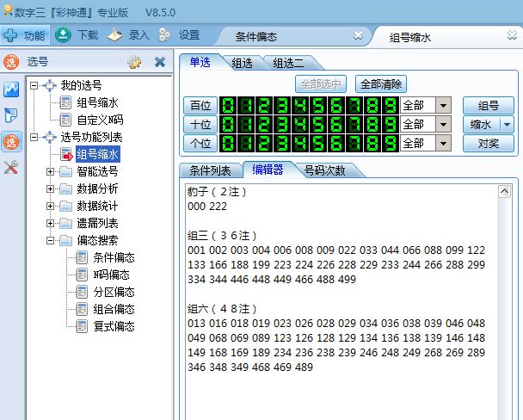Click the 全部清除 button

coord(380,84)
